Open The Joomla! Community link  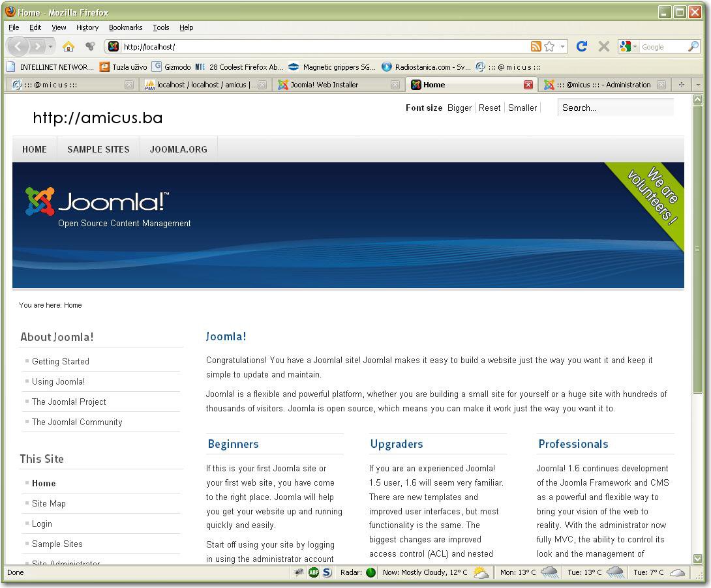point(77,422)
